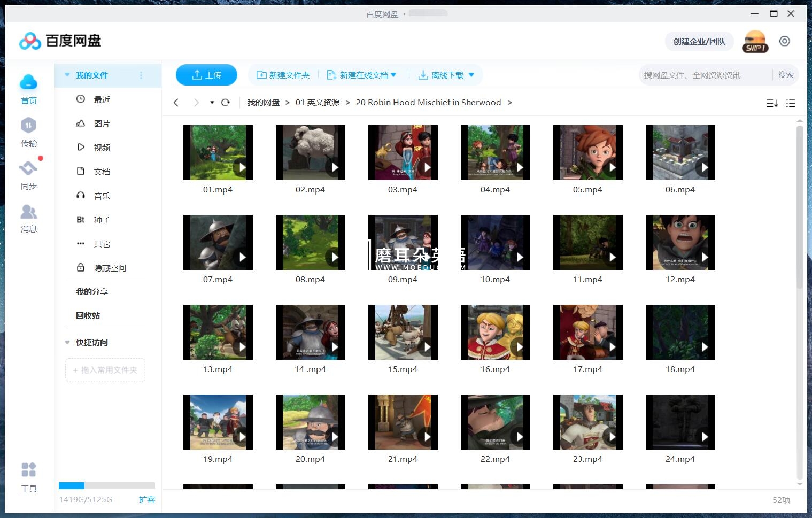
Task: Open 回收站 recycle bin
Action: point(88,315)
